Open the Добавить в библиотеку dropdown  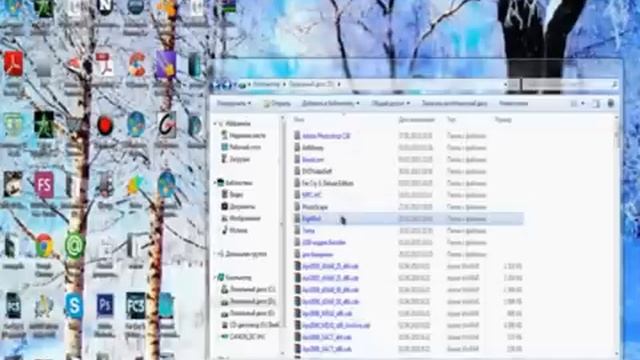[331, 104]
